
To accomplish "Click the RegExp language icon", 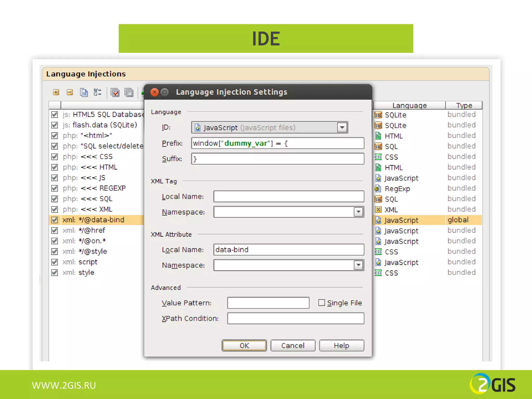I will tap(378, 189).
